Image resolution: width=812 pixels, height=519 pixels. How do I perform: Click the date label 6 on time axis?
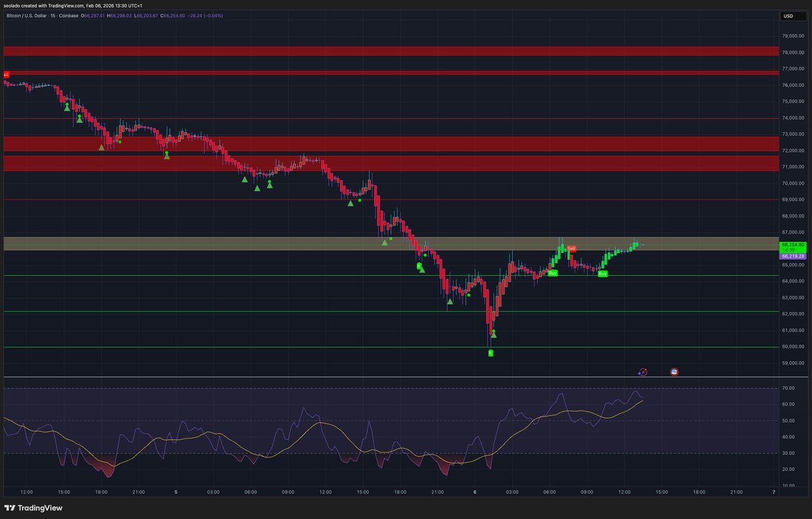[x=475, y=492]
